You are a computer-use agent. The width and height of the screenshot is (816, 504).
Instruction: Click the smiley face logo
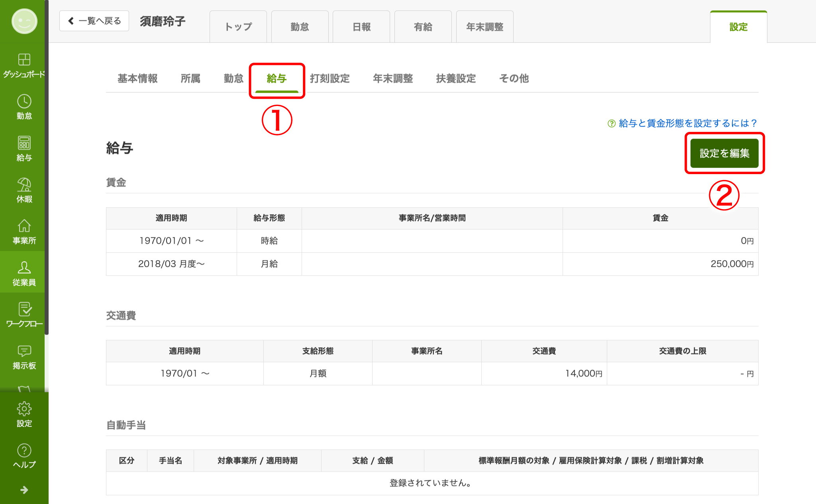coord(24,22)
